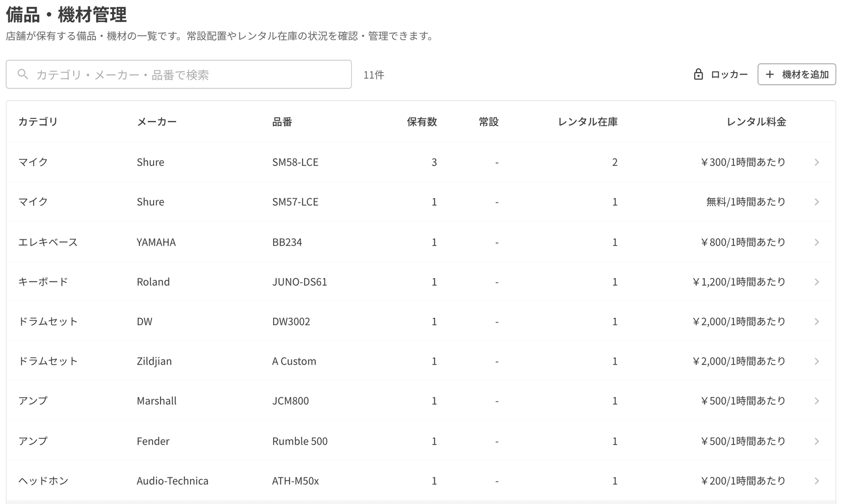The height and width of the screenshot is (504, 842).
Task: Click the Marshall maker cell
Action: coord(157,401)
